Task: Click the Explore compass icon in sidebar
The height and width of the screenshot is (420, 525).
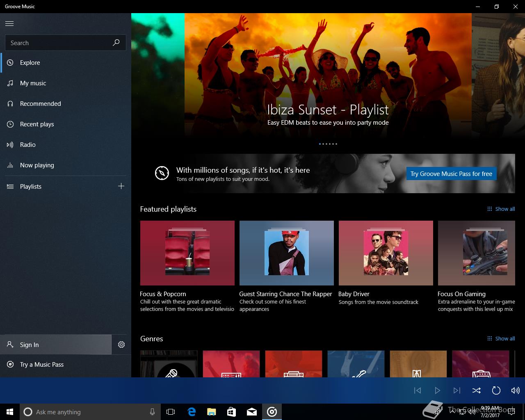Action: 10,63
